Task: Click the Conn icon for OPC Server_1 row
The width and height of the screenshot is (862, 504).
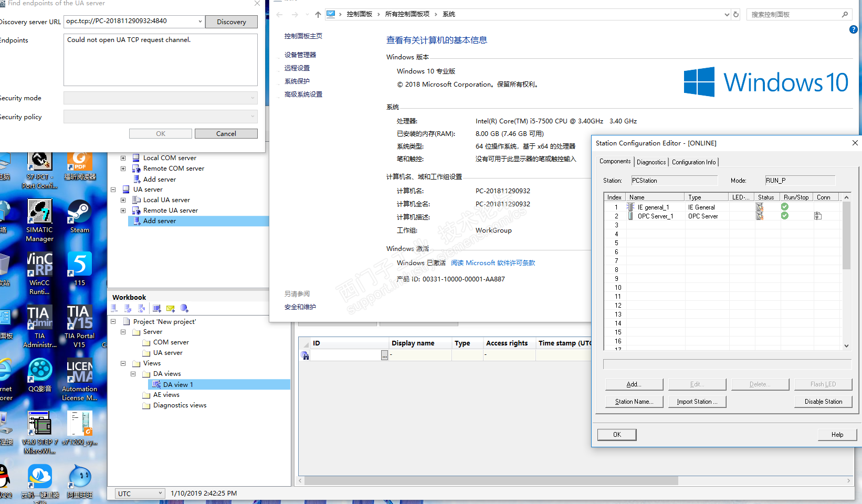Action: [818, 216]
